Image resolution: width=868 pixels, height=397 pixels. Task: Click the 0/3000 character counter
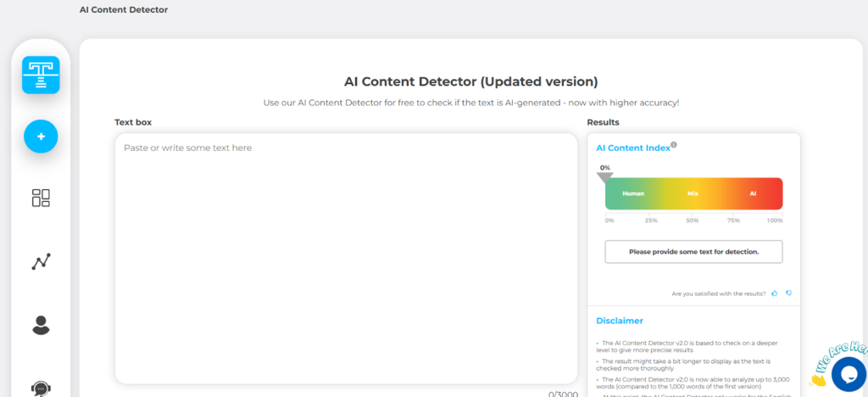564,394
